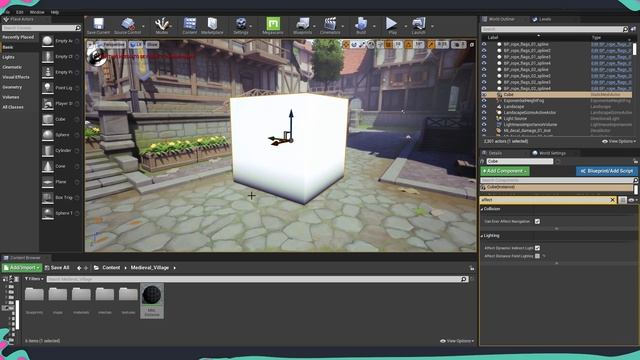Toggle visibility of Light Source actor
The width and height of the screenshot is (640, 360).
pyautogui.click(x=484, y=118)
